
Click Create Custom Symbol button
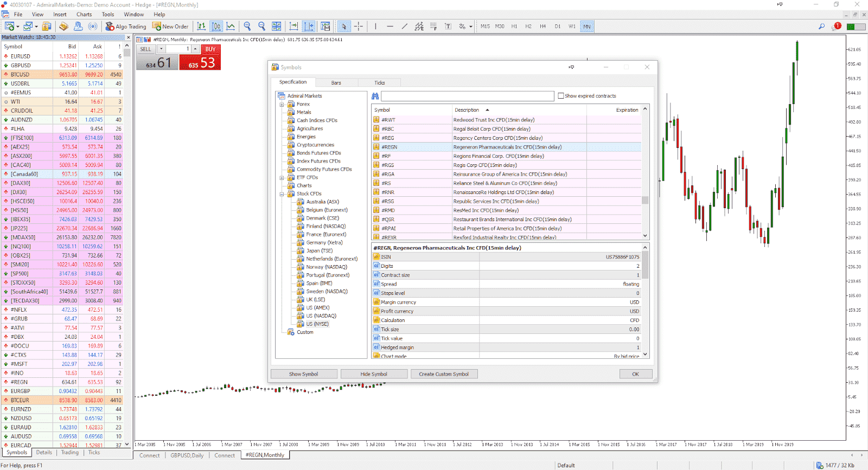click(444, 374)
